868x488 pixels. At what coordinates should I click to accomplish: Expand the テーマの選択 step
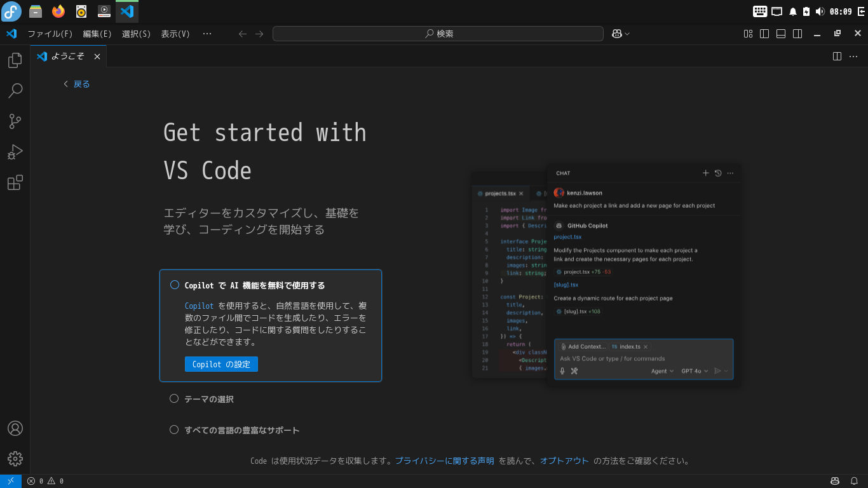pos(209,399)
